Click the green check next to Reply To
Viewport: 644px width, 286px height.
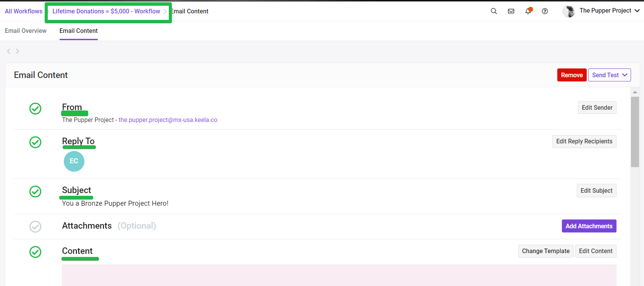(36, 142)
